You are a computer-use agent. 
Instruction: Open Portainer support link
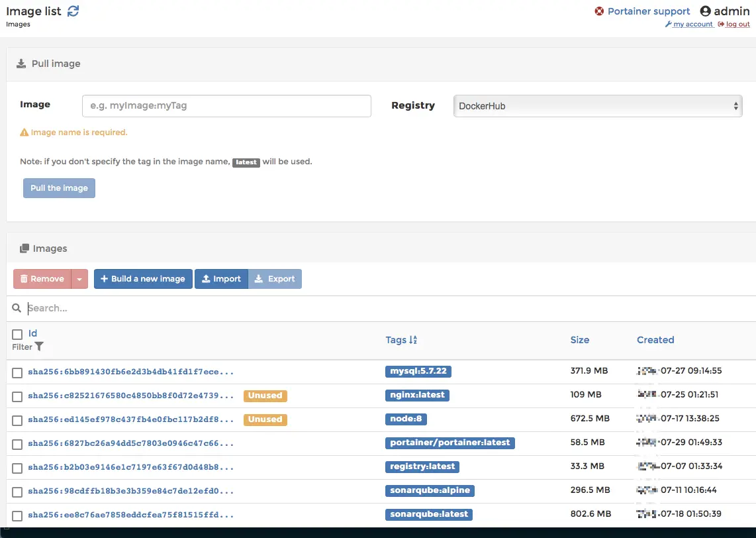649,11
